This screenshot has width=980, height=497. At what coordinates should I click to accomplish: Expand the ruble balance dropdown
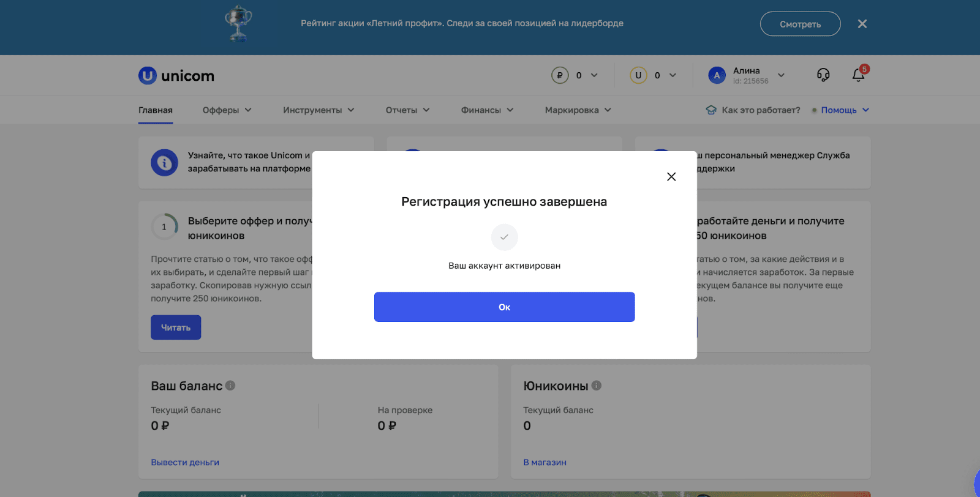[x=594, y=75]
